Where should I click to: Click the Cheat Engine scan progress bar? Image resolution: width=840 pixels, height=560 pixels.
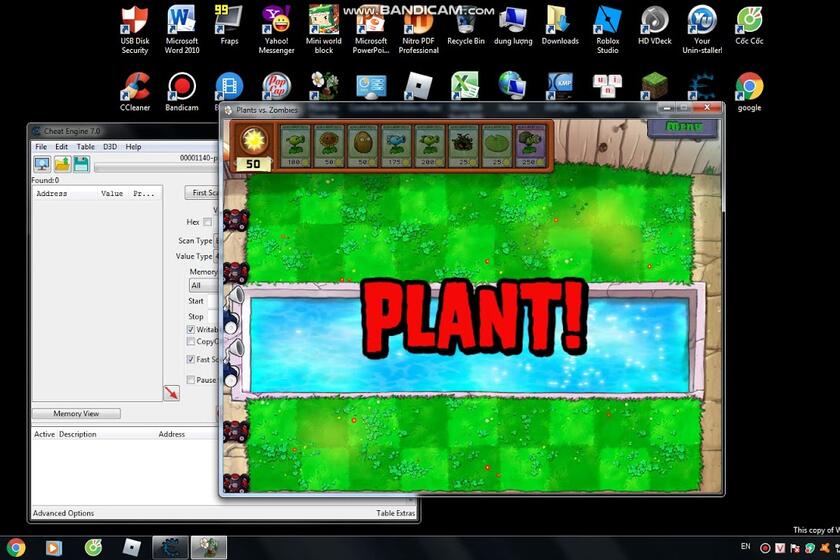pyautogui.click(x=157, y=168)
